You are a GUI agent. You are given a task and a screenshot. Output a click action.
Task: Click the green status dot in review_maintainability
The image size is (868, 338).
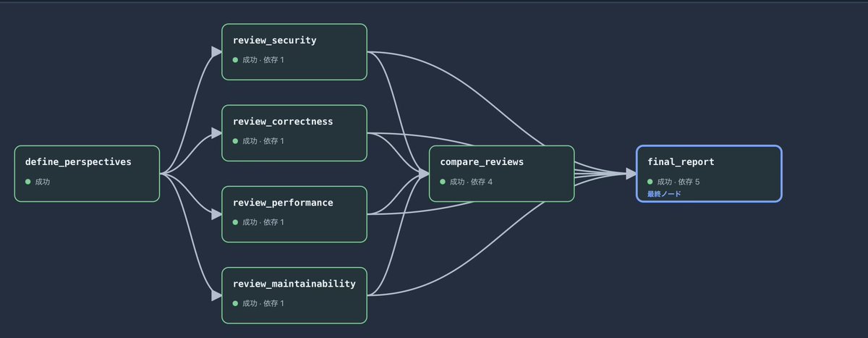click(x=236, y=303)
